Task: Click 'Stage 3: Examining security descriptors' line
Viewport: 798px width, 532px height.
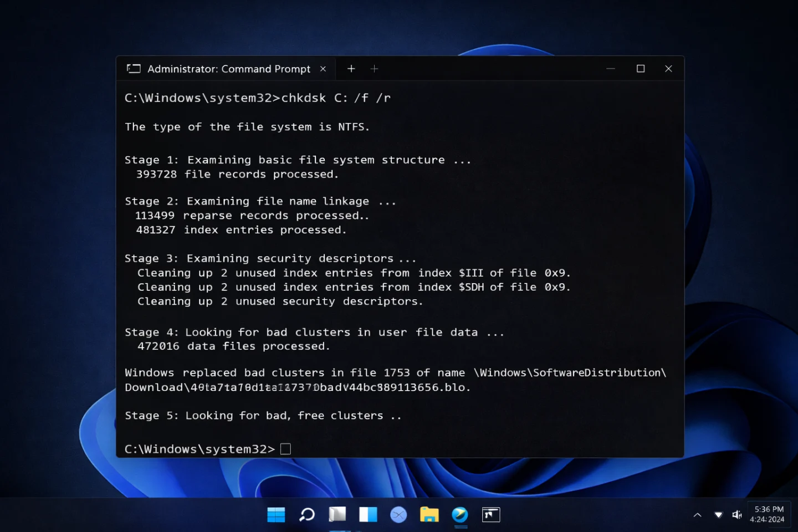Action: (x=270, y=259)
